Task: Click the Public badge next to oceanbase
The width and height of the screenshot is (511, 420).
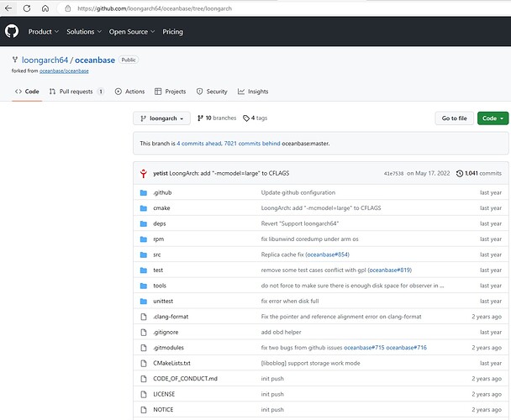Action: [x=129, y=60]
